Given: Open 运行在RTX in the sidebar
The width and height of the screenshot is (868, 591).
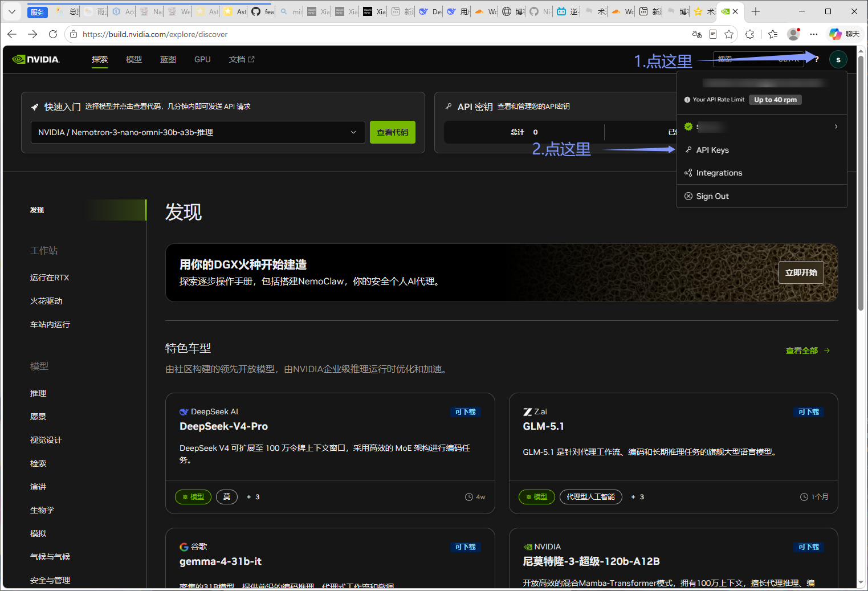Looking at the screenshot, I should 50,278.
